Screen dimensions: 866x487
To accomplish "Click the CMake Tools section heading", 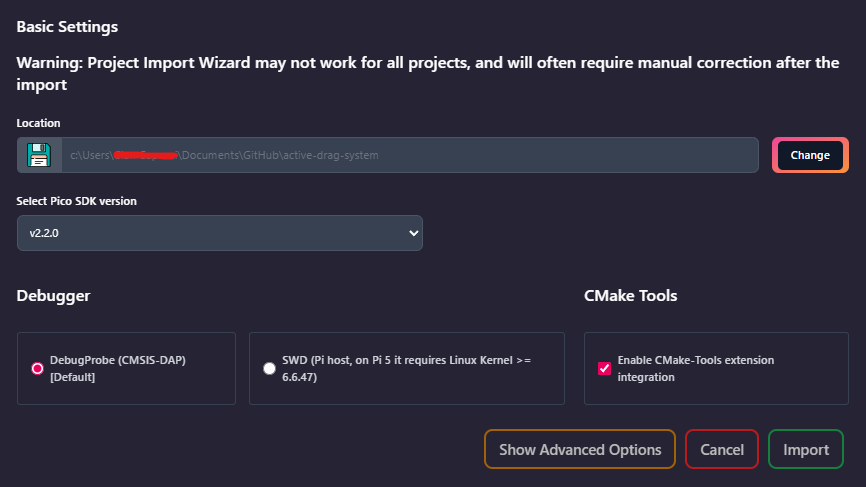I will [x=630, y=296].
